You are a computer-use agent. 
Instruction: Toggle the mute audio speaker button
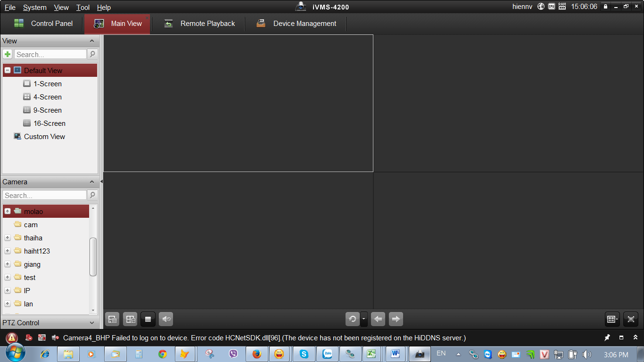[x=166, y=319]
